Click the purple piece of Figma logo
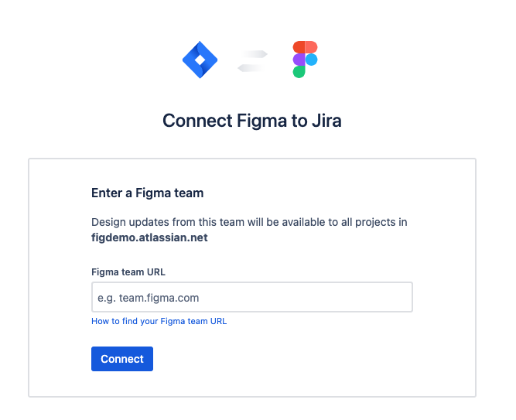The width and height of the screenshot is (516, 420). pyautogui.click(x=299, y=60)
